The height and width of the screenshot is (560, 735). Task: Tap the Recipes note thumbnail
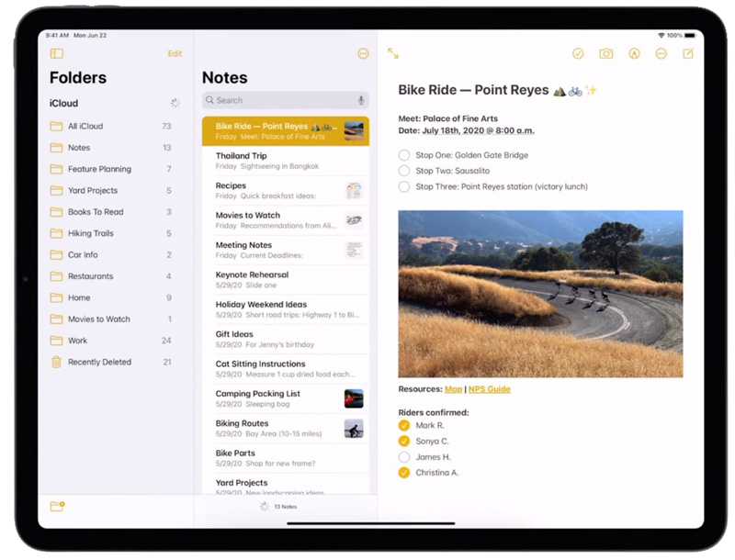(x=354, y=191)
